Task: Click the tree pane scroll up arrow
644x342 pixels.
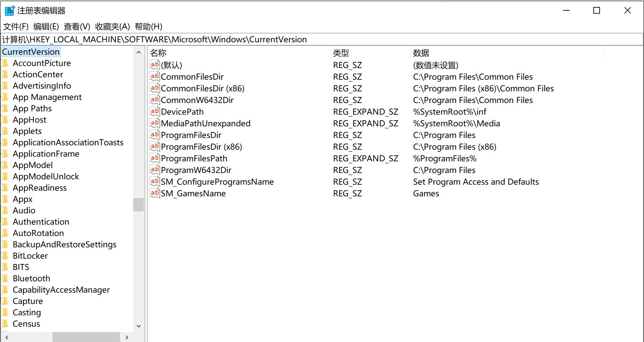Action: tap(138, 52)
